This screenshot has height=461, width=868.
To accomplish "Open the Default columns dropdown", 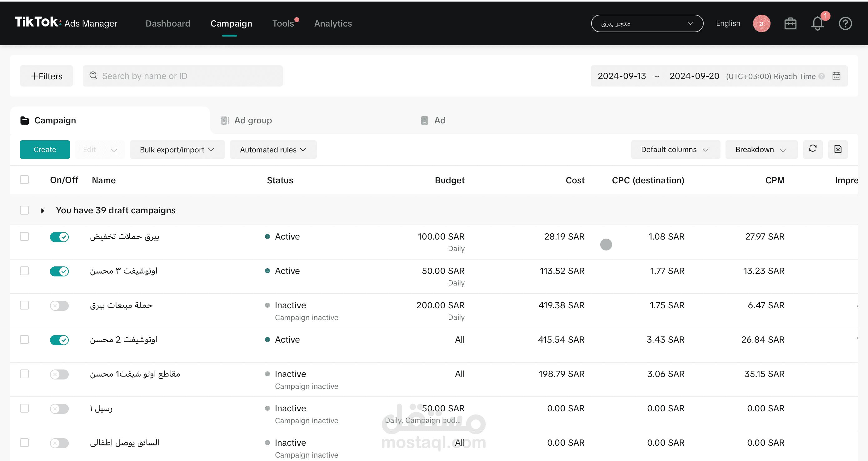I will pos(675,150).
